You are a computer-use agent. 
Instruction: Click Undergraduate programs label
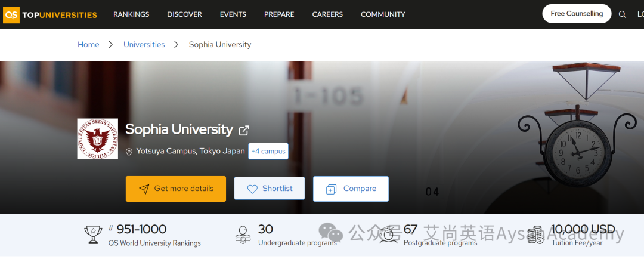298,243
